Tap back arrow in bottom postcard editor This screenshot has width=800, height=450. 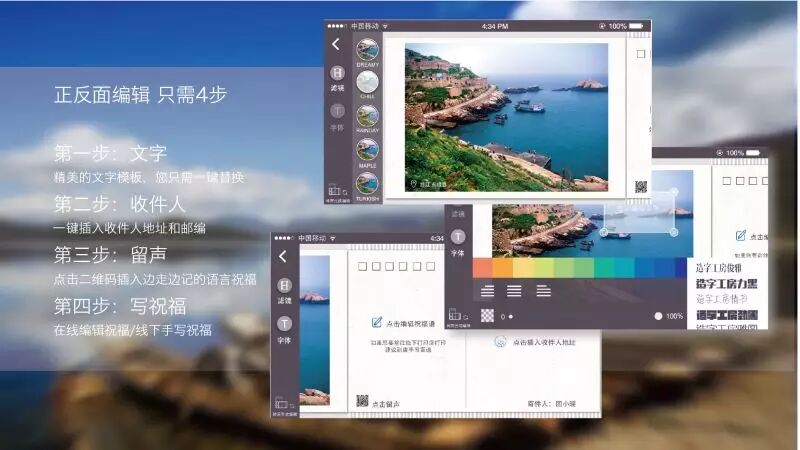[x=283, y=256]
